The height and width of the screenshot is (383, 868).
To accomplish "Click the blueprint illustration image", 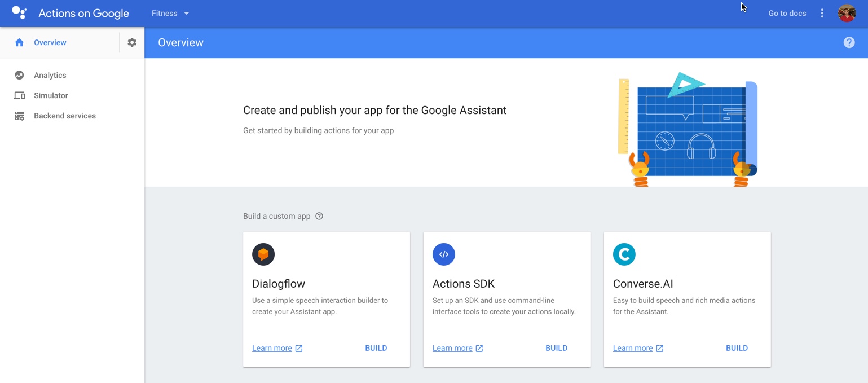I will [x=688, y=130].
